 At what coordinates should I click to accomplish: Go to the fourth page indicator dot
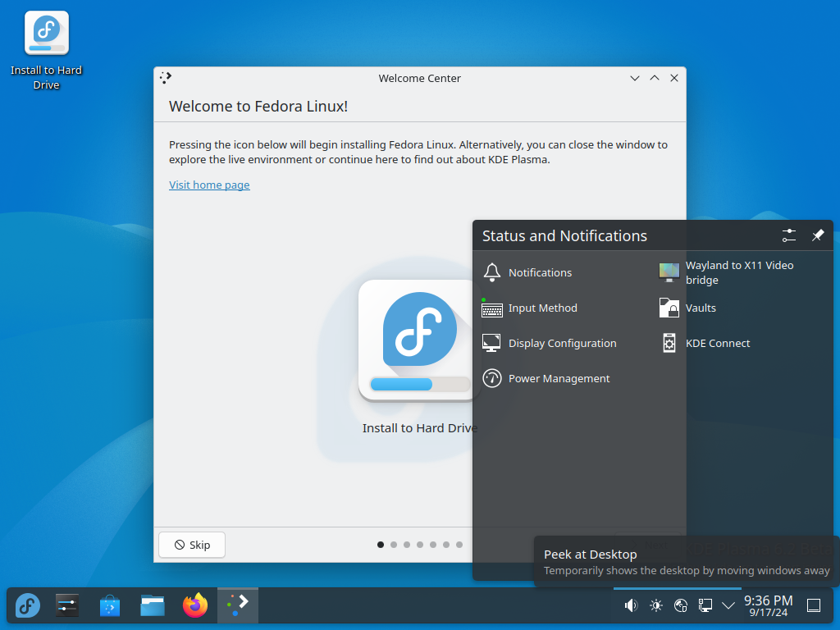click(x=420, y=545)
